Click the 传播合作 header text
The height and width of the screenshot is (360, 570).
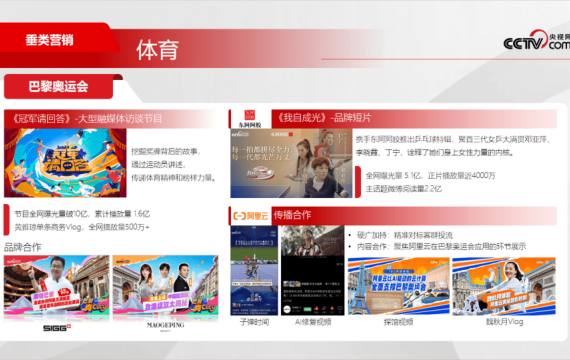[292, 215]
